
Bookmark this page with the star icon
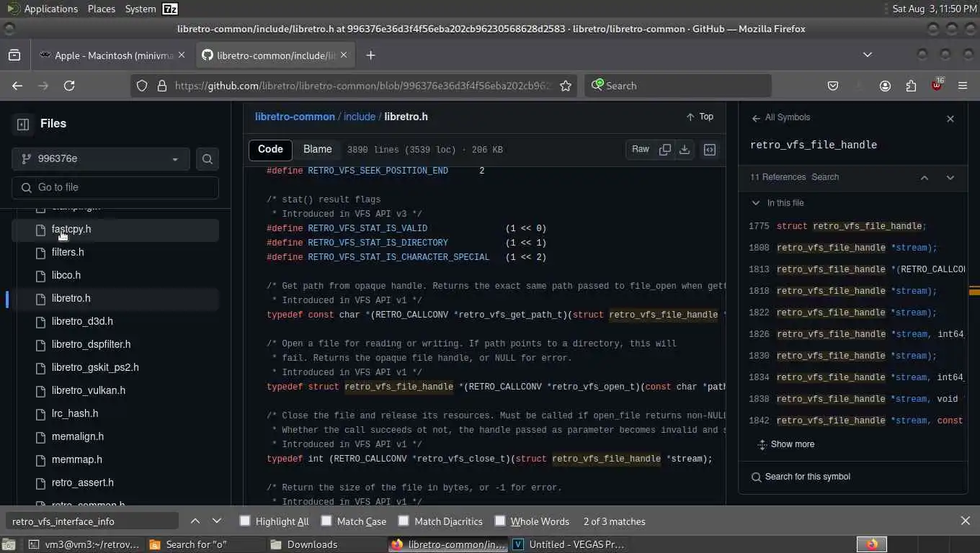click(x=566, y=86)
